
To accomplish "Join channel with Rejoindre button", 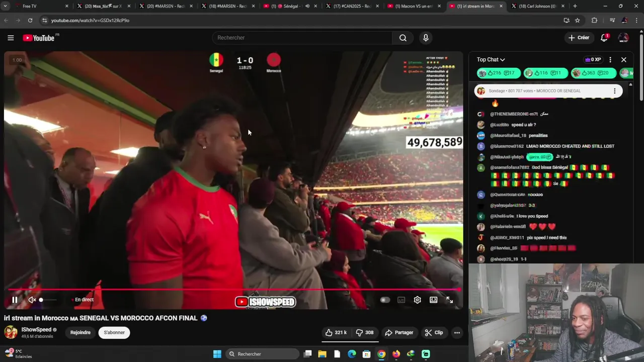I will coord(80,332).
